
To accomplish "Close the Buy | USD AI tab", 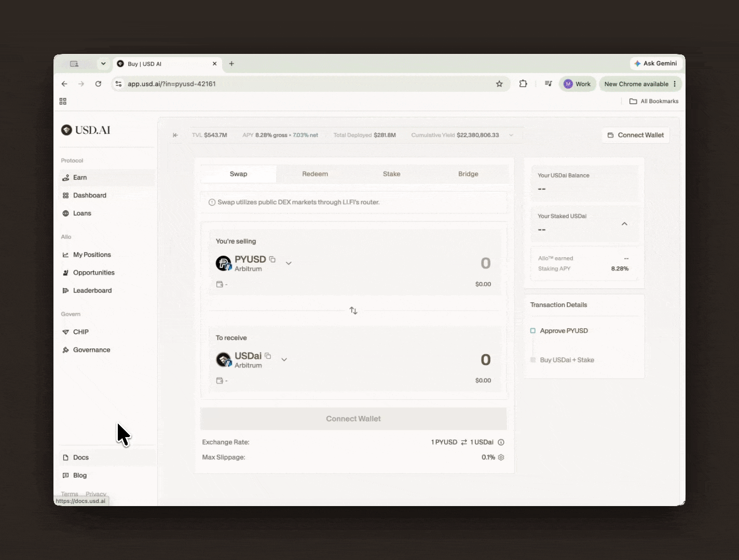I will [x=214, y=64].
